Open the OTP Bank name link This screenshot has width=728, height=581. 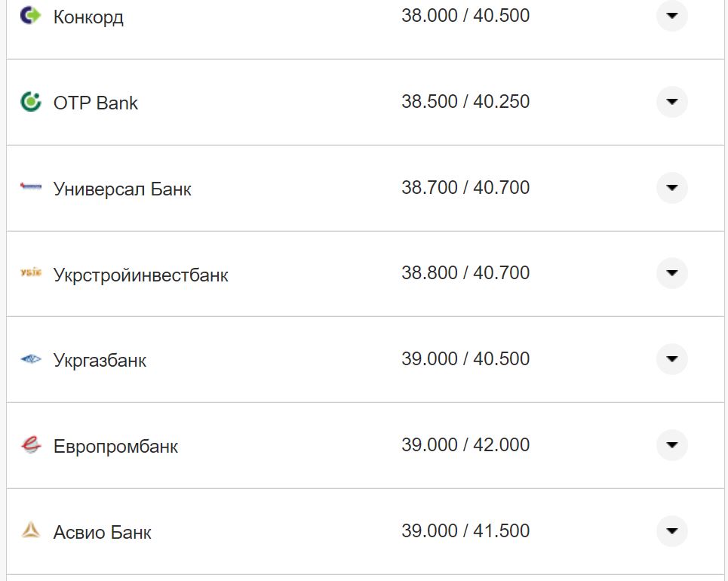pyautogui.click(x=96, y=103)
